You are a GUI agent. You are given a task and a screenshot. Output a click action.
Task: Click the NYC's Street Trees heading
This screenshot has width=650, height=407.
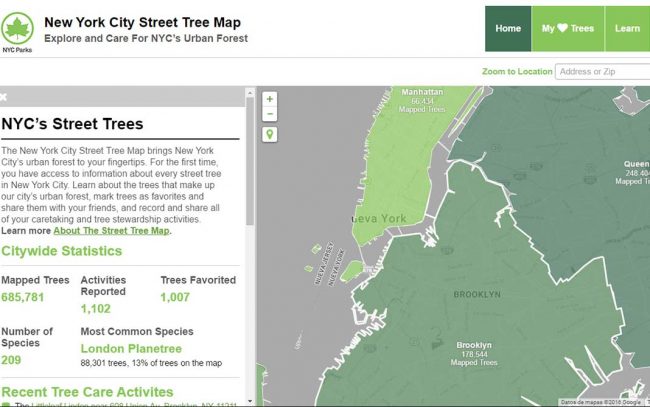(x=72, y=124)
